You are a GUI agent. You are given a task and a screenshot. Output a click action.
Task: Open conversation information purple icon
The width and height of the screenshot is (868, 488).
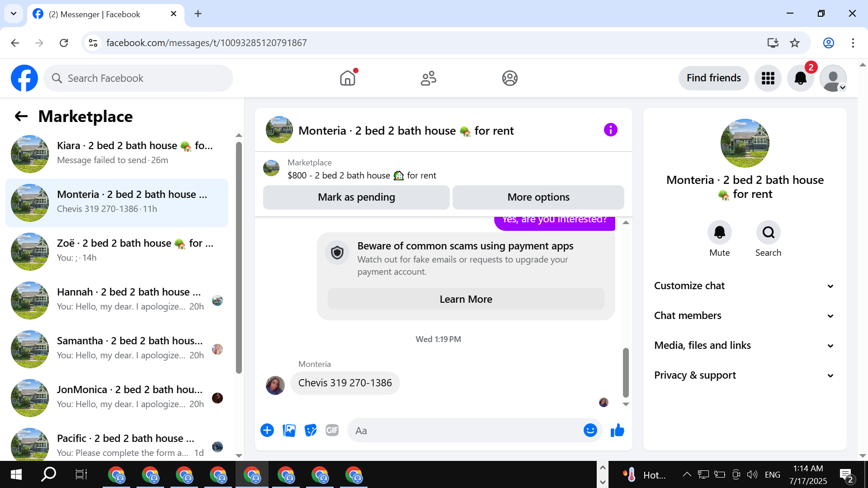click(x=610, y=130)
